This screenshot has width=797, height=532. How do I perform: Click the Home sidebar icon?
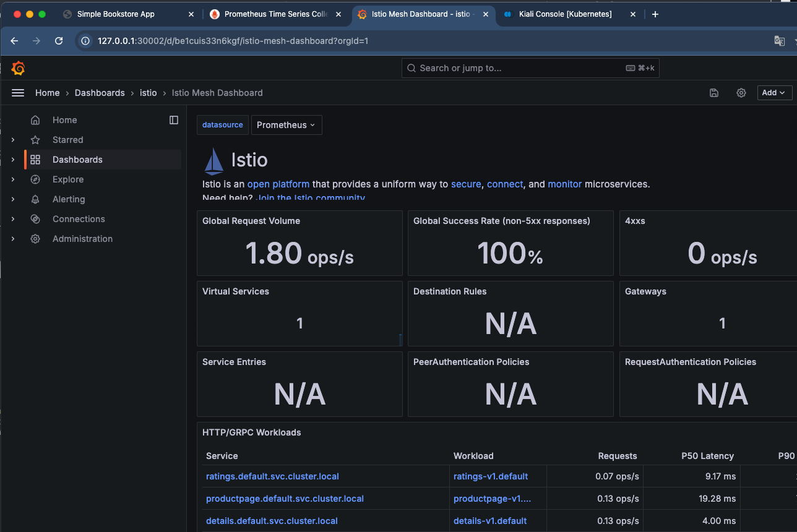[35, 120]
